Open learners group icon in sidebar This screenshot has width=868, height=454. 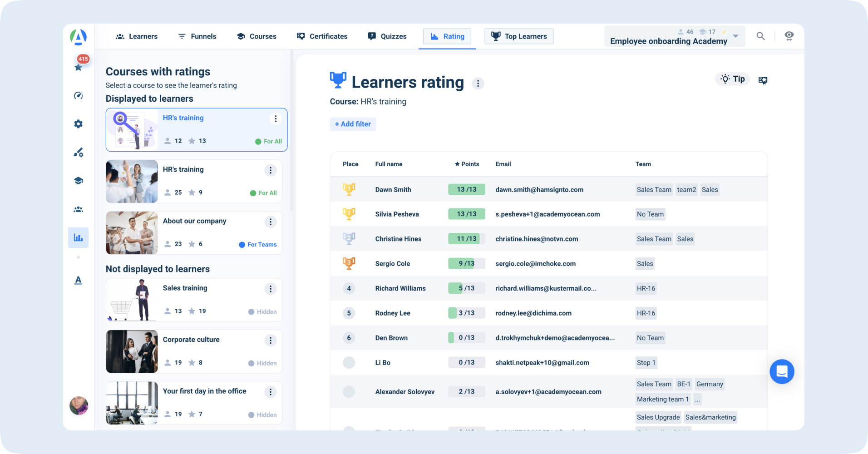(x=79, y=209)
